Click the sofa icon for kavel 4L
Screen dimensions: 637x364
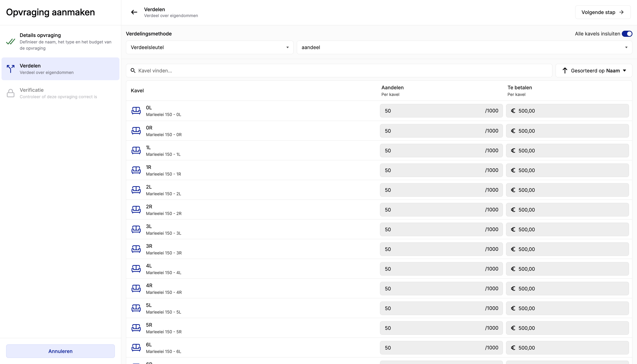tap(136, 269)
